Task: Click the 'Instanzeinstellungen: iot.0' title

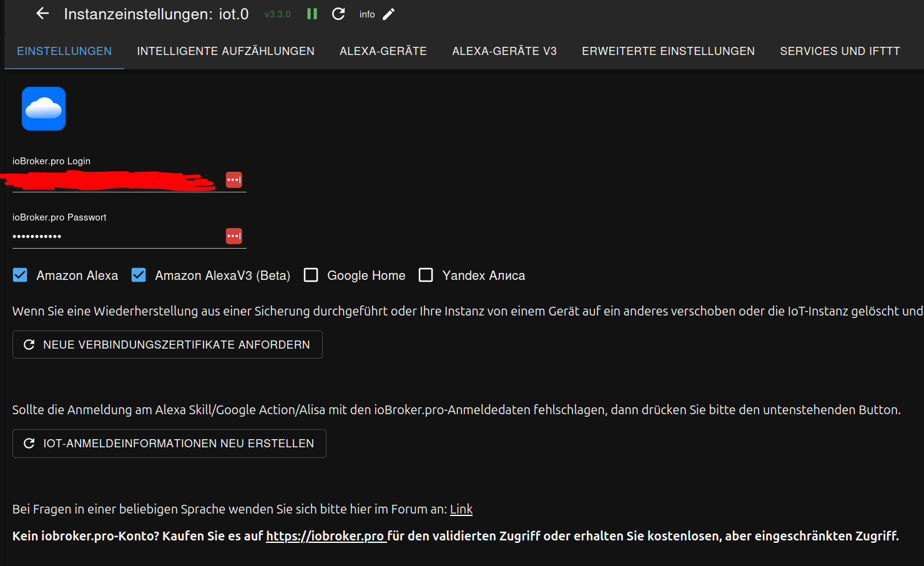Action: point(156,14)
